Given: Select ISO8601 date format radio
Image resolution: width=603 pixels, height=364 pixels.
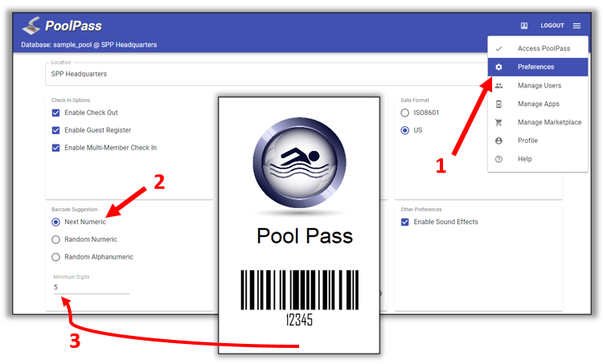Looking at the screenshot, I should (404, 113).
